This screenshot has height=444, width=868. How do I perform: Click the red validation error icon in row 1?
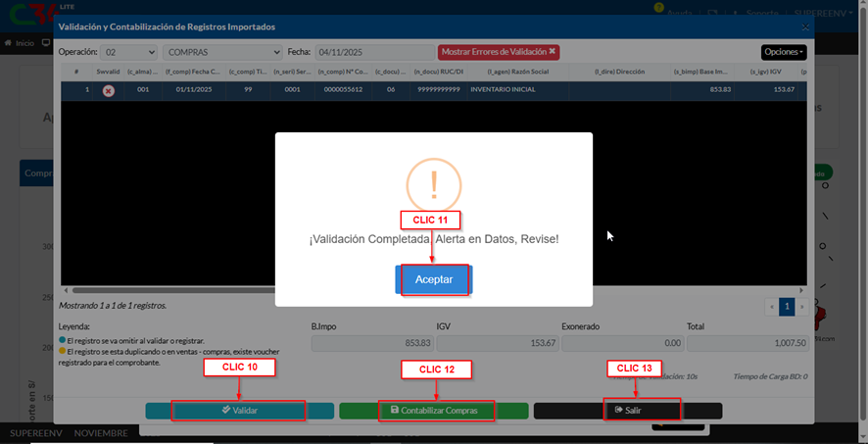click(109, 90)
